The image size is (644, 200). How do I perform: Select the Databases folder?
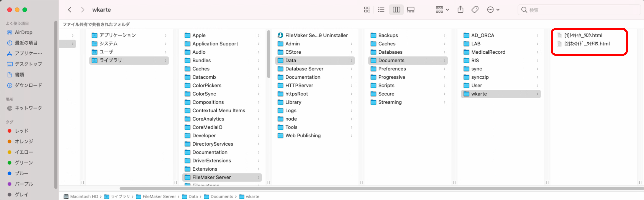point(408,52)
